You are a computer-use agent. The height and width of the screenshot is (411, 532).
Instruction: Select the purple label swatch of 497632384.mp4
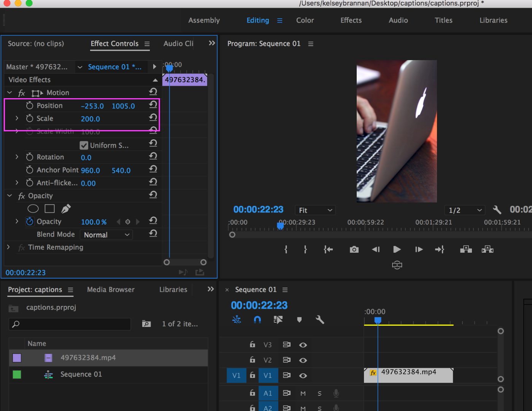coord(17,358)
